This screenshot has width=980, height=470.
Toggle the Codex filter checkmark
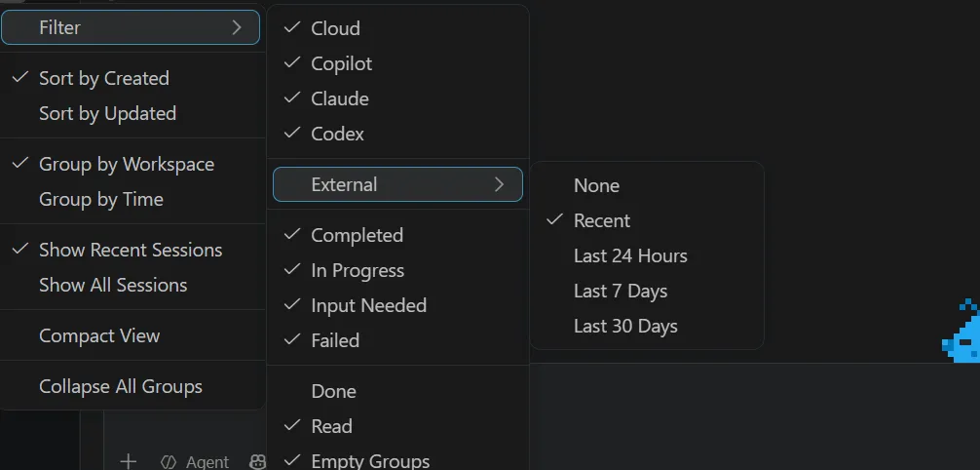(397, 134)
